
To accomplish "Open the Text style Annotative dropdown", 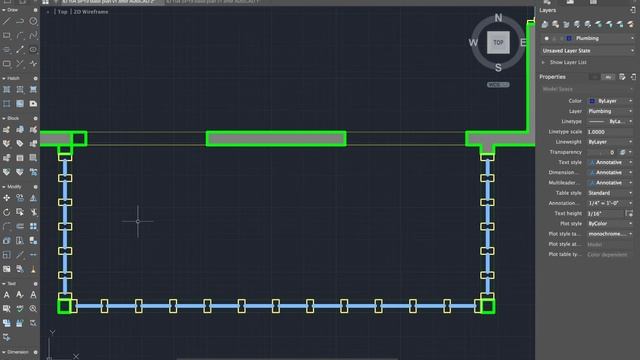I will (610, 162).
